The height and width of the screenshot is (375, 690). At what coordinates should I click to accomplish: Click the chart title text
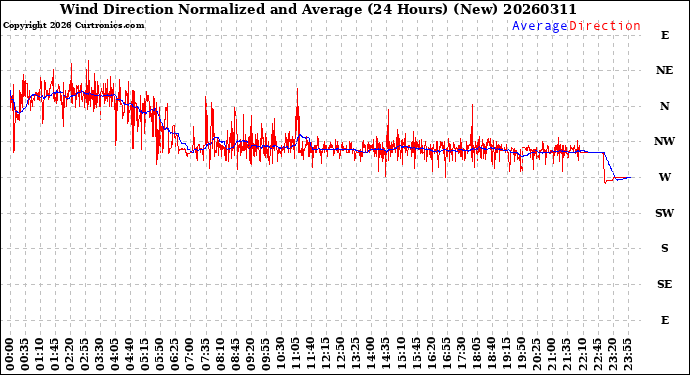[x=318, y=9]
